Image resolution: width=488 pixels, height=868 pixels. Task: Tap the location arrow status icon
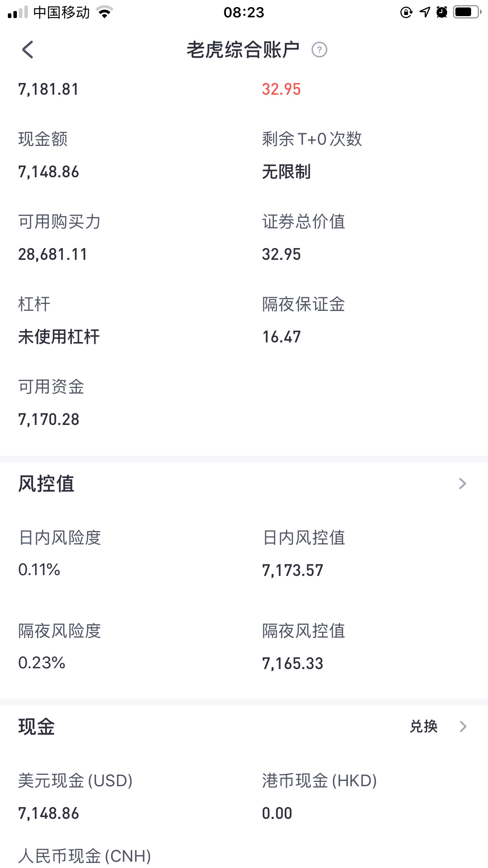(x=425, y=12)
